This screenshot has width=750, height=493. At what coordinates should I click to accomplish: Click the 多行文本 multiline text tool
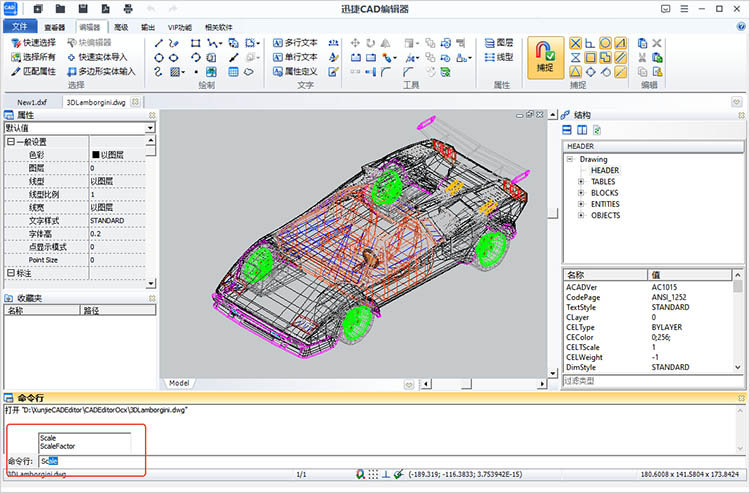[x=300, y=43]
